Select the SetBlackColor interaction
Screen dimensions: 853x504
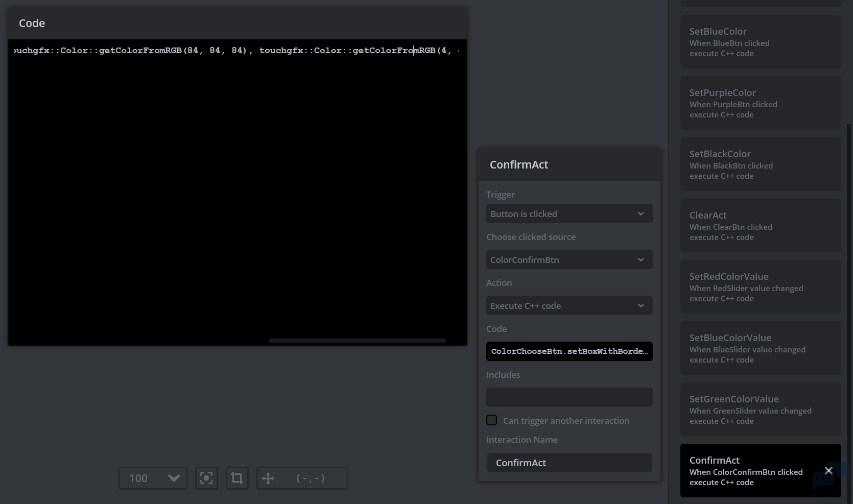(x=760, y=164)
